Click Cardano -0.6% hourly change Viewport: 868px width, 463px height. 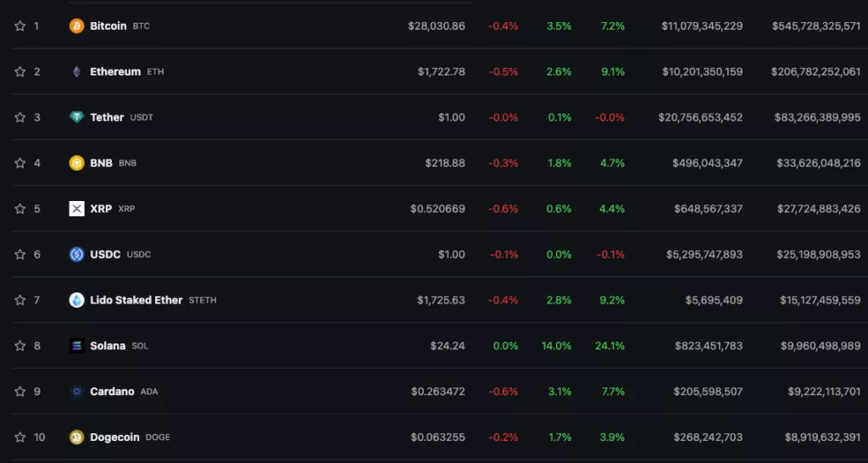coord(504,392)
